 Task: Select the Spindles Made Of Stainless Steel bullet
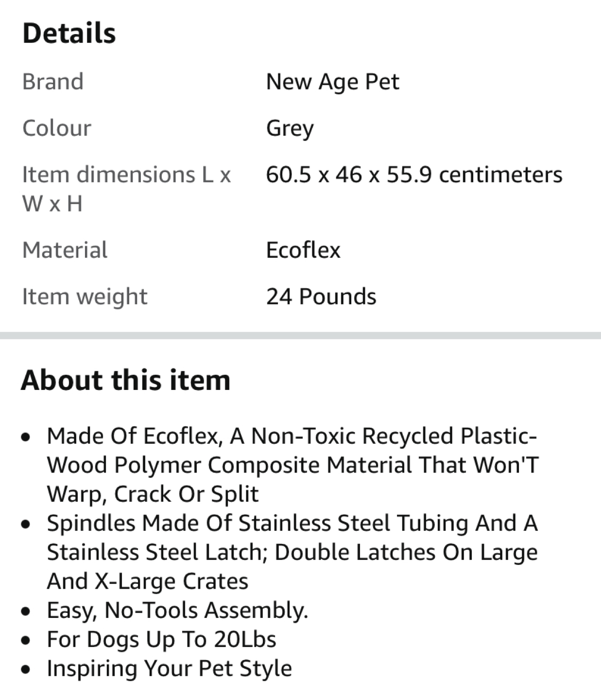pyautogui.click(x=292, y=552)
